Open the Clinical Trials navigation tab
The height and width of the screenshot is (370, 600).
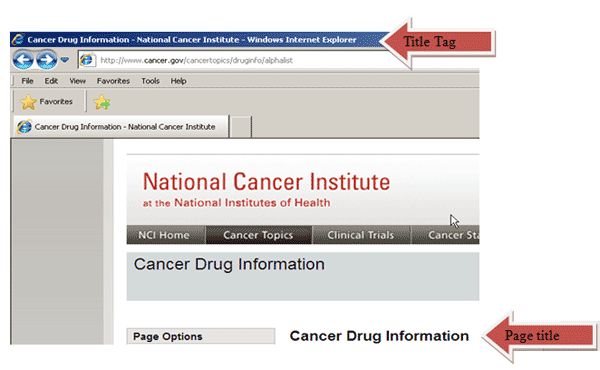(361, 235)
